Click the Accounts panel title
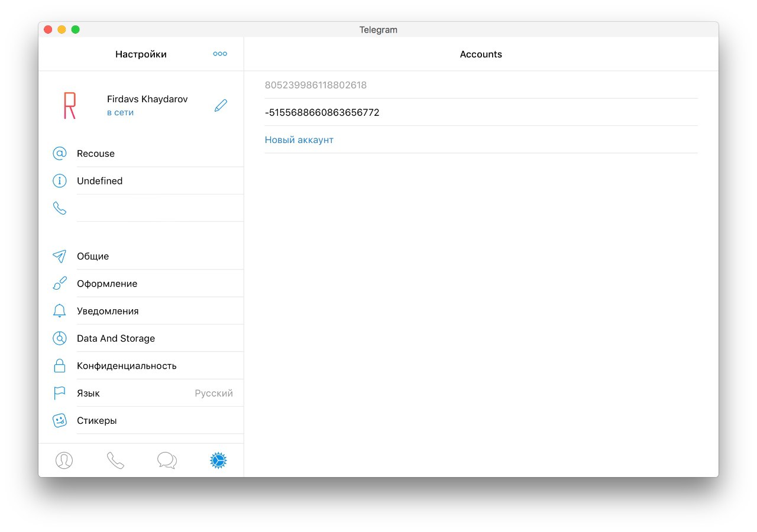Screen dimensions: 757x532 pyautogui.click(x=481, y=54)
